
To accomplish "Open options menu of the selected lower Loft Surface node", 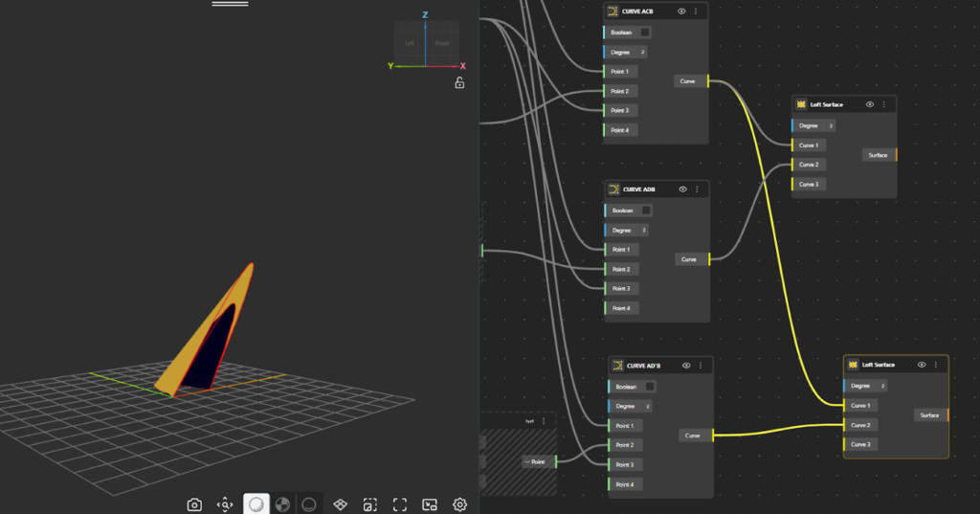I will pyautogui.click(x=935, y=365).
